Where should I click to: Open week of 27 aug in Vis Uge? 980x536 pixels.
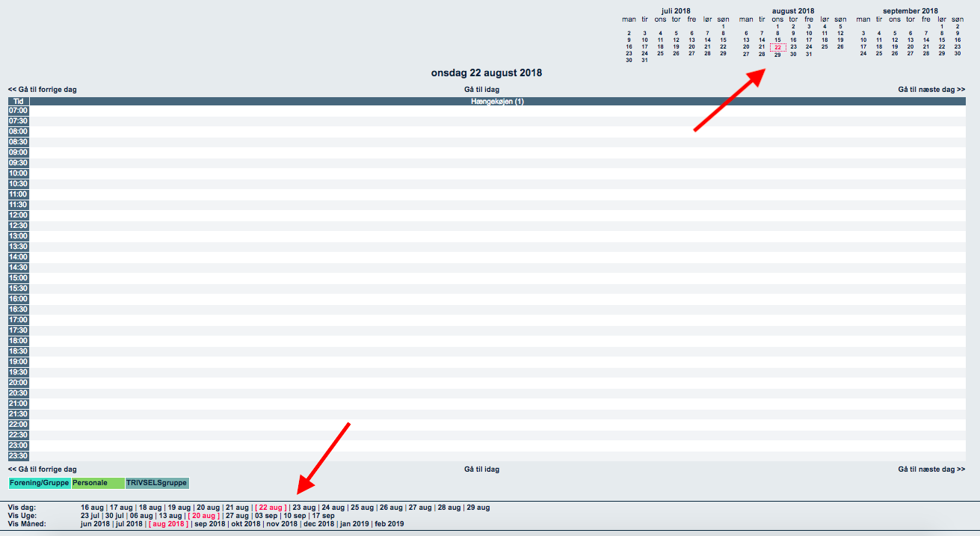click(x=237, y=516)
